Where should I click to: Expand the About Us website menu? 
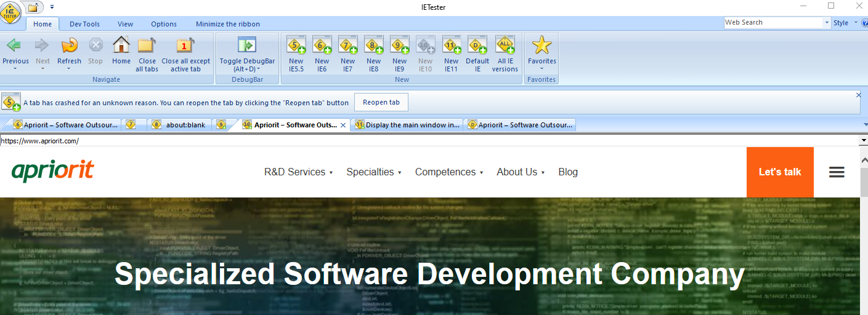pyautogui.click(x=521, y=172)
